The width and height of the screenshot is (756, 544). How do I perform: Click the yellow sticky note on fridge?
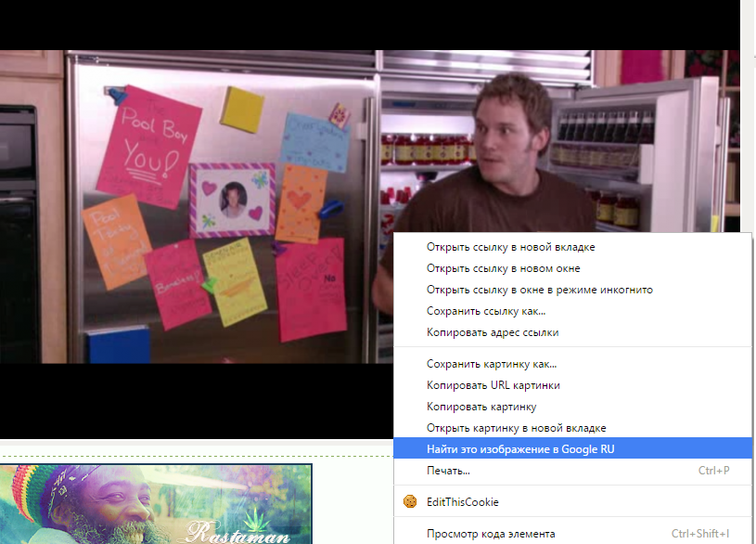[x=242, y=110]
